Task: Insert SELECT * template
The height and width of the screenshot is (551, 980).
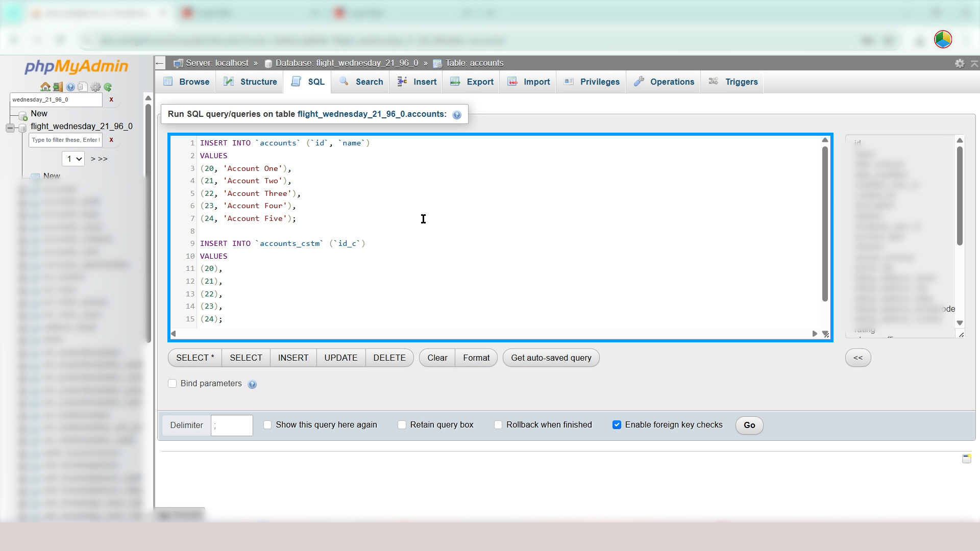Action: tap(195, 358)
